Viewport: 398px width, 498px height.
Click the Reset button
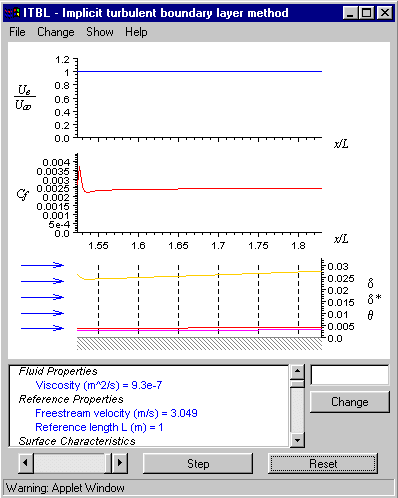point(323,464)
